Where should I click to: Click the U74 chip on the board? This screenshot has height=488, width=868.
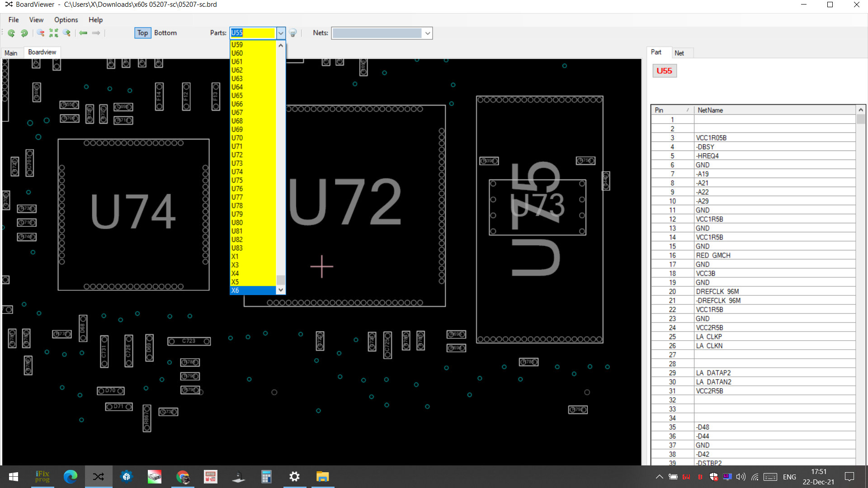click(133, 214)
